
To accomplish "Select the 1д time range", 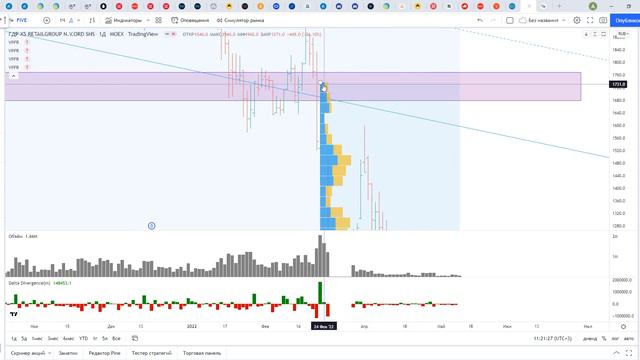I will pyautogui.click(x=13, y=338).
